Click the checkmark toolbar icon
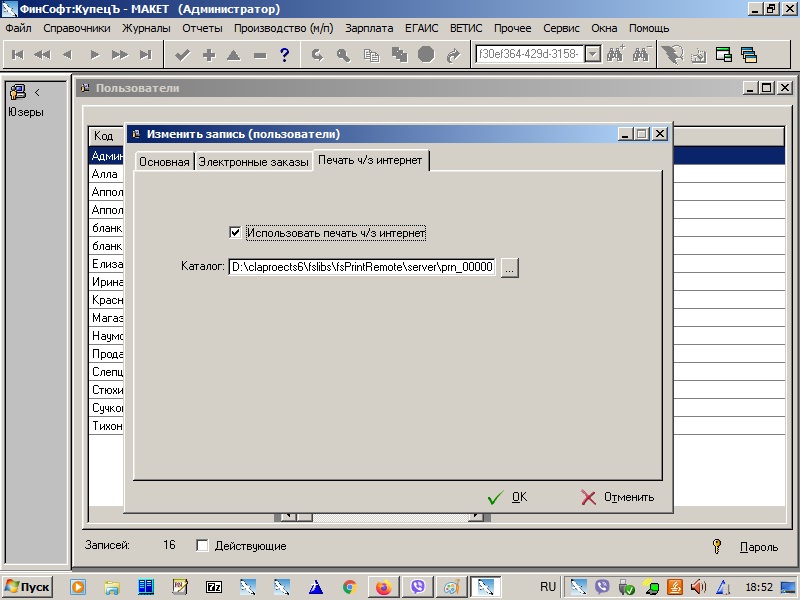Image resolution: width=800 pixels, height=600 pixels. pos(182,55)
